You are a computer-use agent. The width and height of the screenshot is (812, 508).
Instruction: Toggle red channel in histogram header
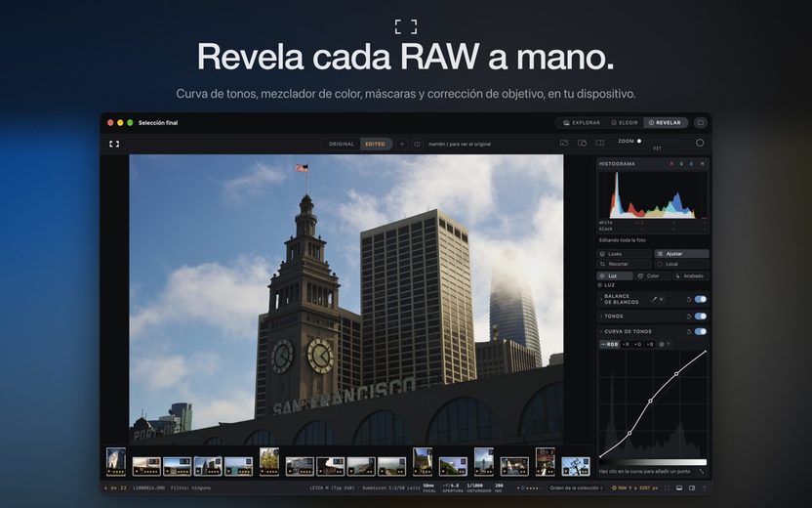(x=671, y=164)
